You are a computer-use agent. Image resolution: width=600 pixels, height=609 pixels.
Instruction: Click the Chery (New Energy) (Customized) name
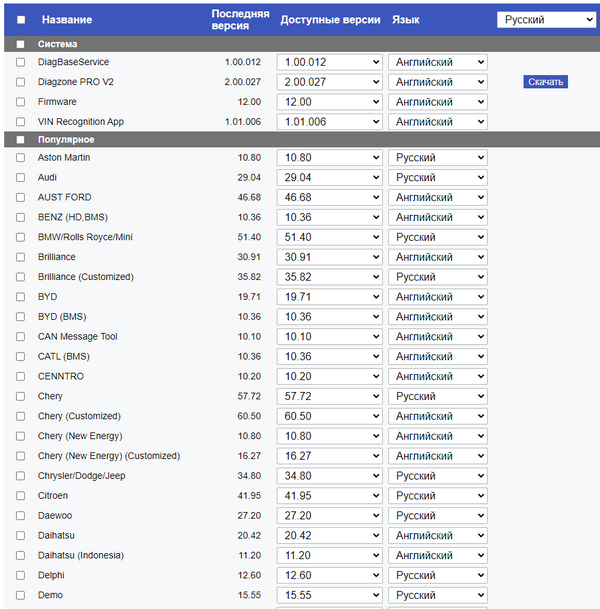tap(109, 456)
